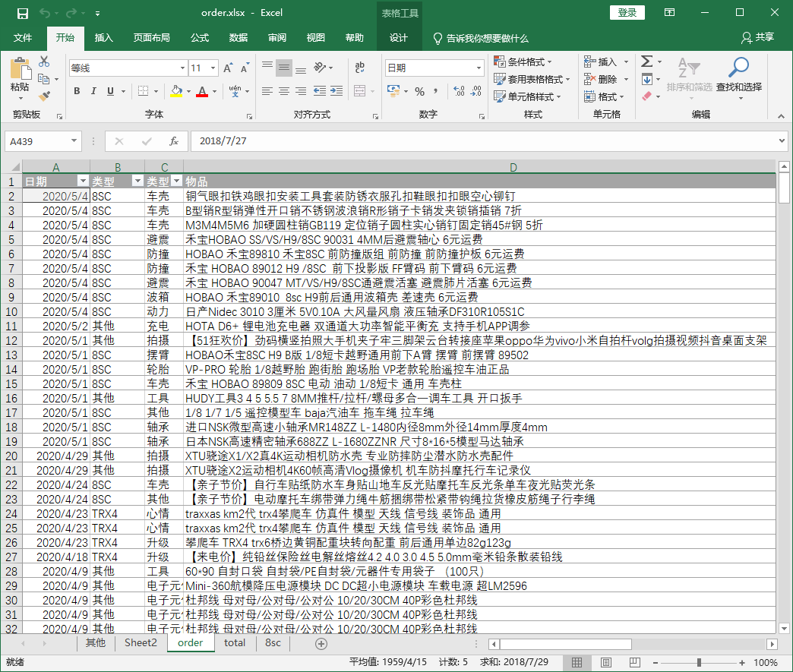Collapse the ribbon with the chevron
The image size is (793, 672).
[782, 116]
